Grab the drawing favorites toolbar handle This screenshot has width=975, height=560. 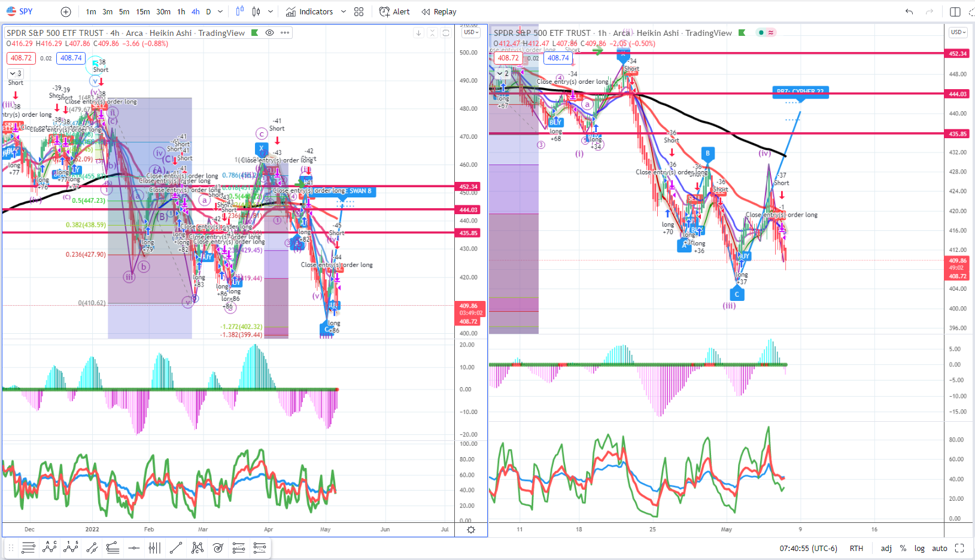(11, 547)
